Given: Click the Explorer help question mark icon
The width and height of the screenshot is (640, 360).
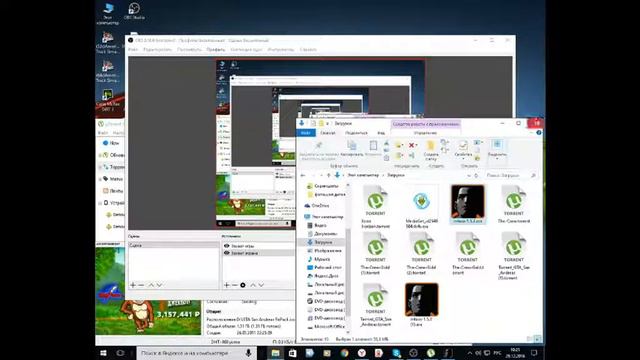Looking at the screenshot, I should click(x=539, y=133).
